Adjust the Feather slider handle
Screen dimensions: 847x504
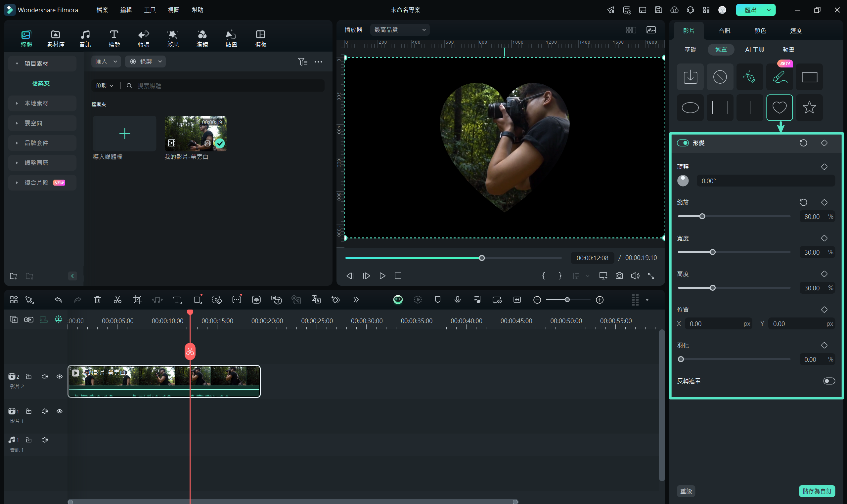[681, 359]
